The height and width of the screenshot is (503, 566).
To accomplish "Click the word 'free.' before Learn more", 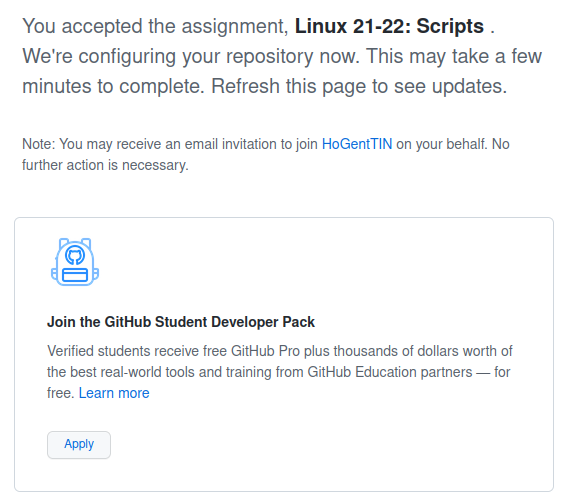I will pos(61,393).
